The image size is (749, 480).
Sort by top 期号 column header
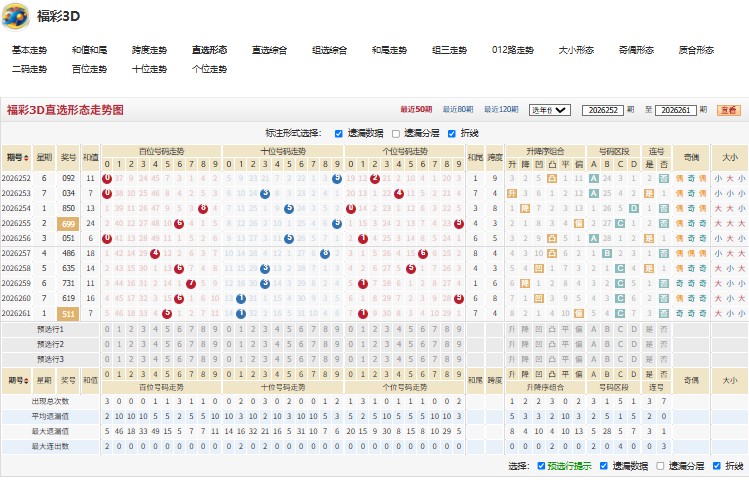[17, 158]
